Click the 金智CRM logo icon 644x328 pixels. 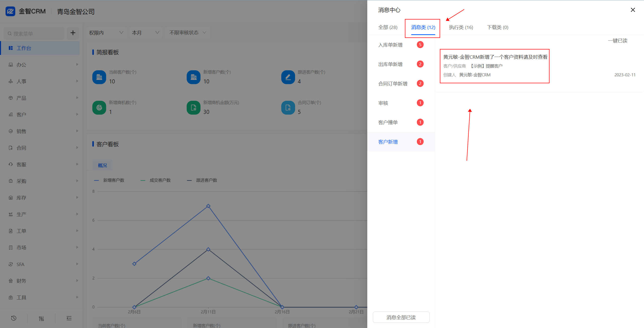pos(10,11)
